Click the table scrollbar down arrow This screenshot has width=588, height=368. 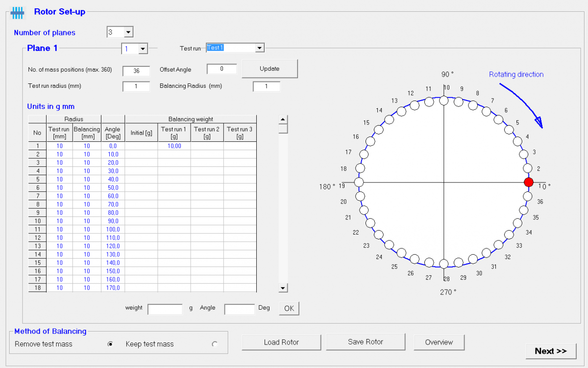[x=283, y=289]
